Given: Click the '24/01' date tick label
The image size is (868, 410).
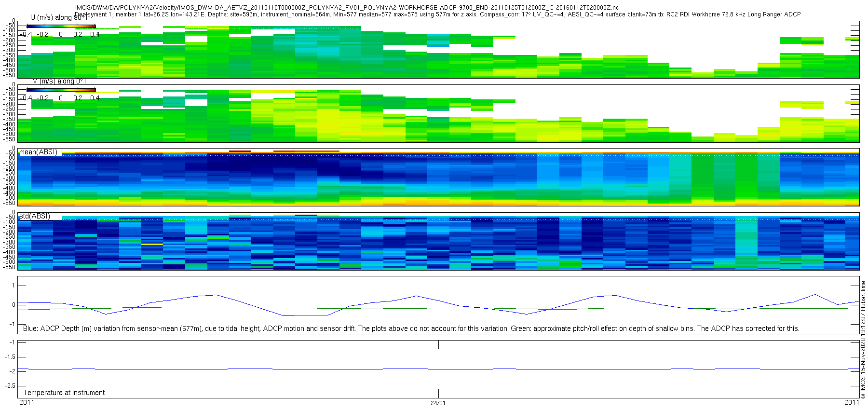Looking at the screenshot, I should 438,403.
